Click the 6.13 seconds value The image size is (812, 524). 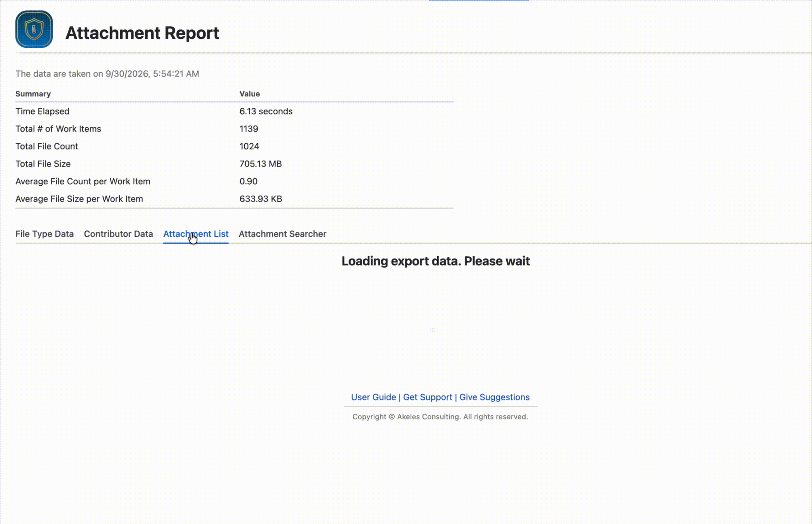[x=266, y=111]
